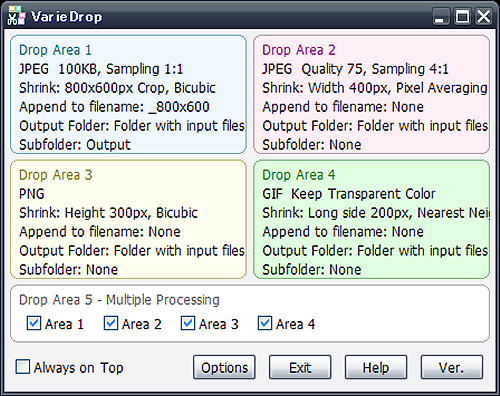
Task: Click 'JPEG Quality 75, Sampling 4:1' text
Action: click(355, 69)
